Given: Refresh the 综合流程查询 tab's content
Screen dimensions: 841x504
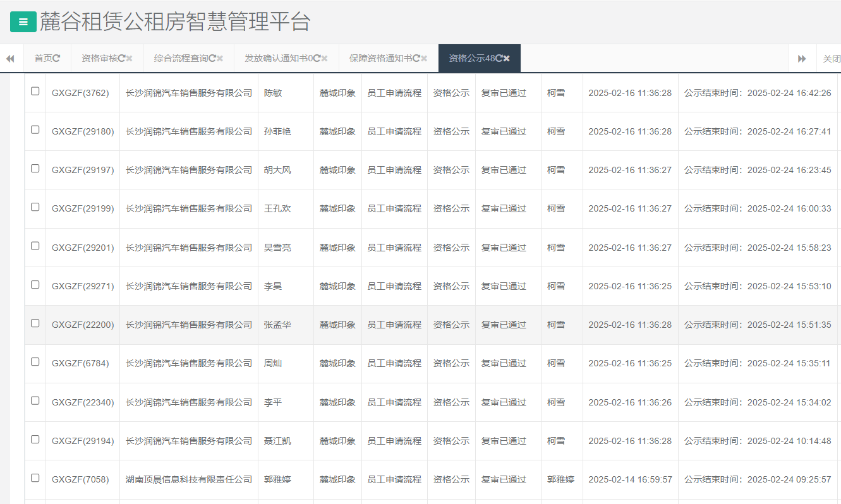Looking at the screenshot, I should click(213, 57).
